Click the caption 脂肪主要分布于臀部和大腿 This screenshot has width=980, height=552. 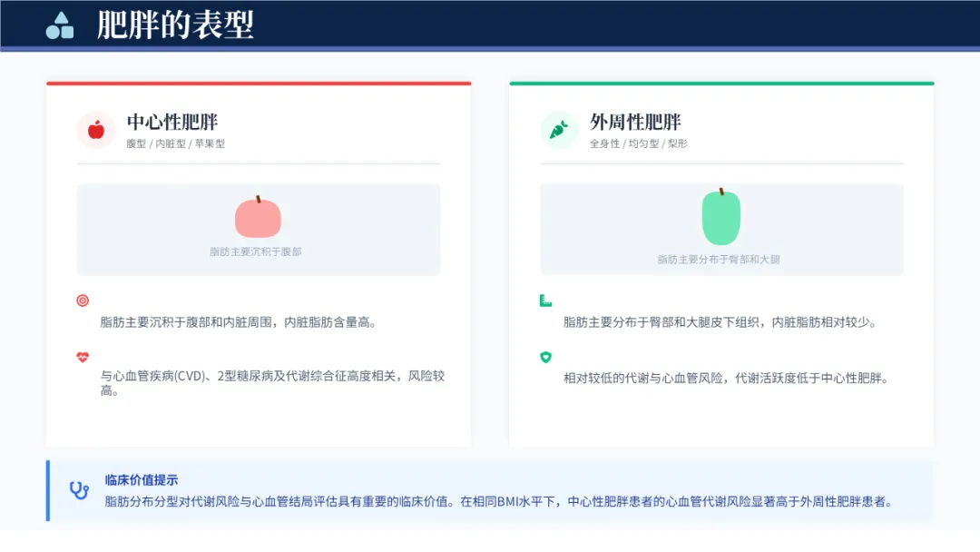(719, 259)
